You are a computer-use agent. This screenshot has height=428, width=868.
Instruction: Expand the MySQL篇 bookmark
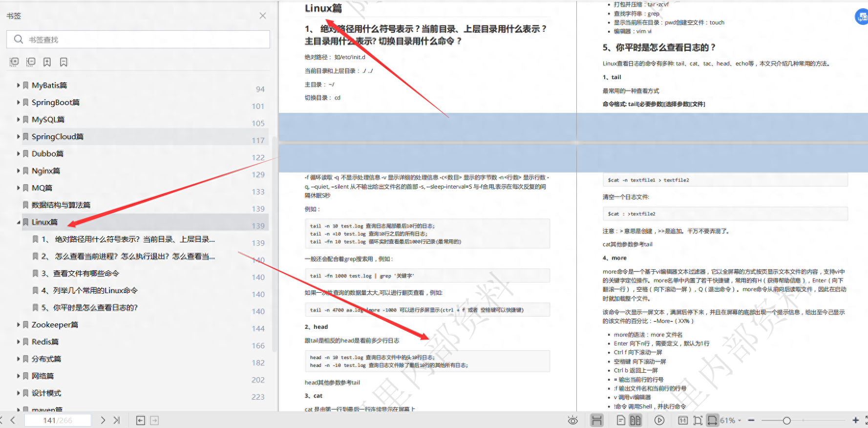tap(19, 119)
